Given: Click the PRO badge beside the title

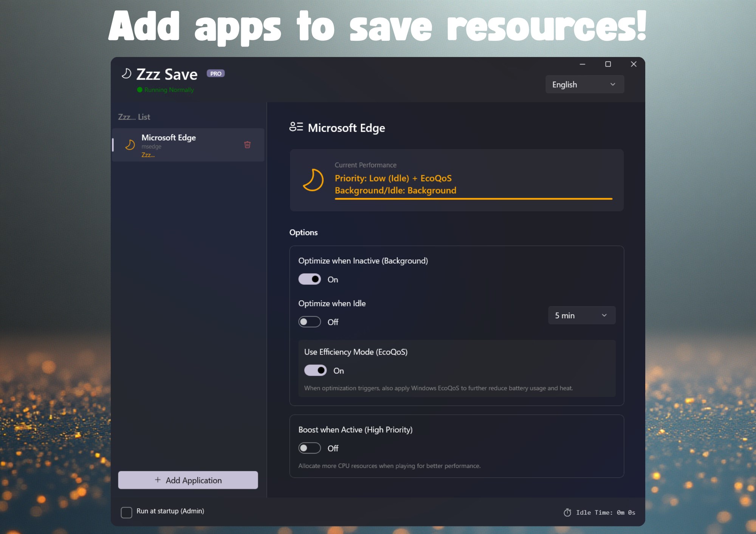Looking at the screenshot, I should [216, 74].
